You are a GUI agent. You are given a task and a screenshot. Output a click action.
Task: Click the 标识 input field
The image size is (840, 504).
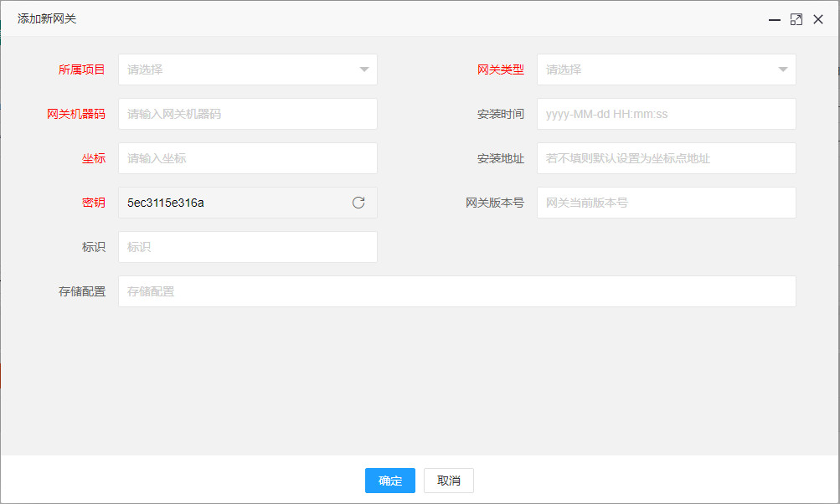(x=248, y=247)
